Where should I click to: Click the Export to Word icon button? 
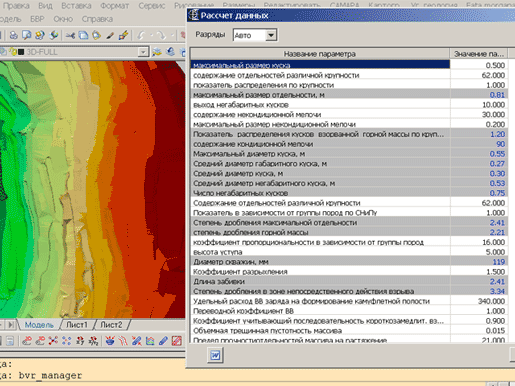pyautogui.click(x=215, y=355)
